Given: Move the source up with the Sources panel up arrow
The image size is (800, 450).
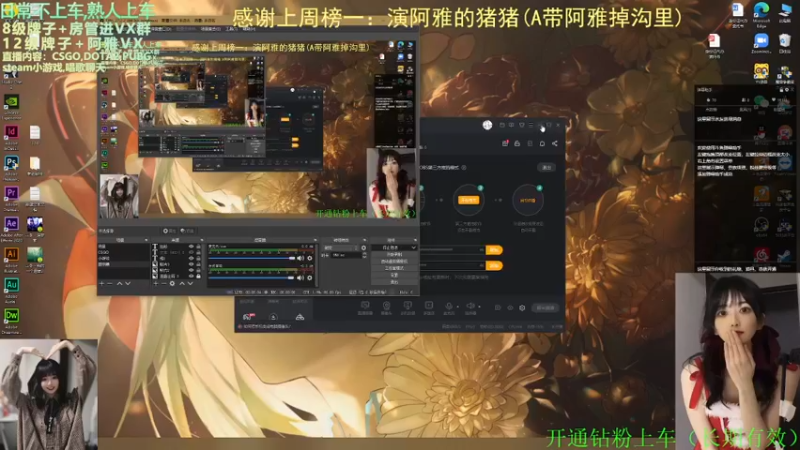Looking at the screenshot, I should (182, 284).
